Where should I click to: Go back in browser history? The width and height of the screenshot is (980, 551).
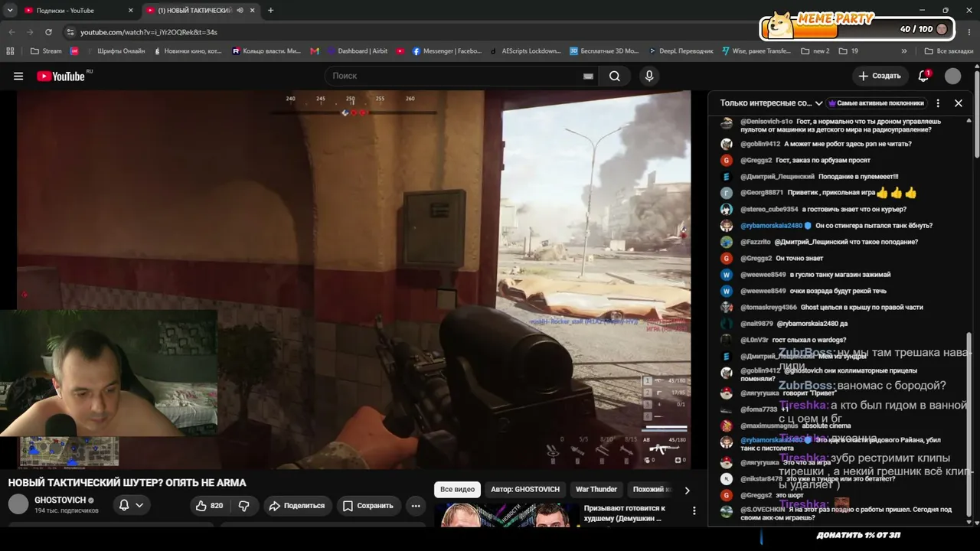click(11, 32)
